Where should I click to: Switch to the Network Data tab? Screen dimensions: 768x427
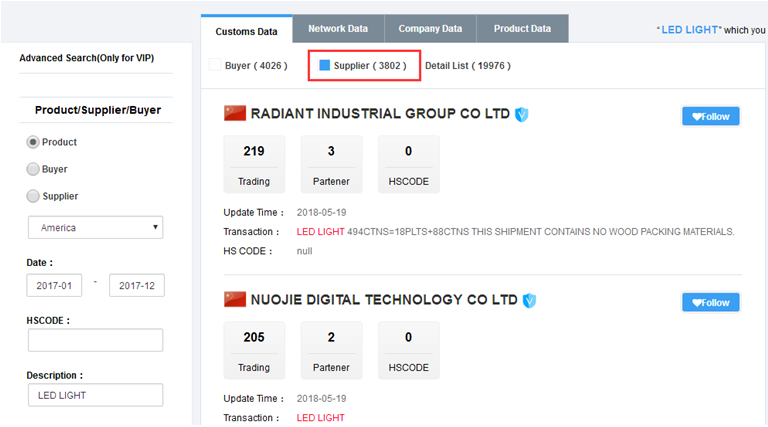coord(338,29)
